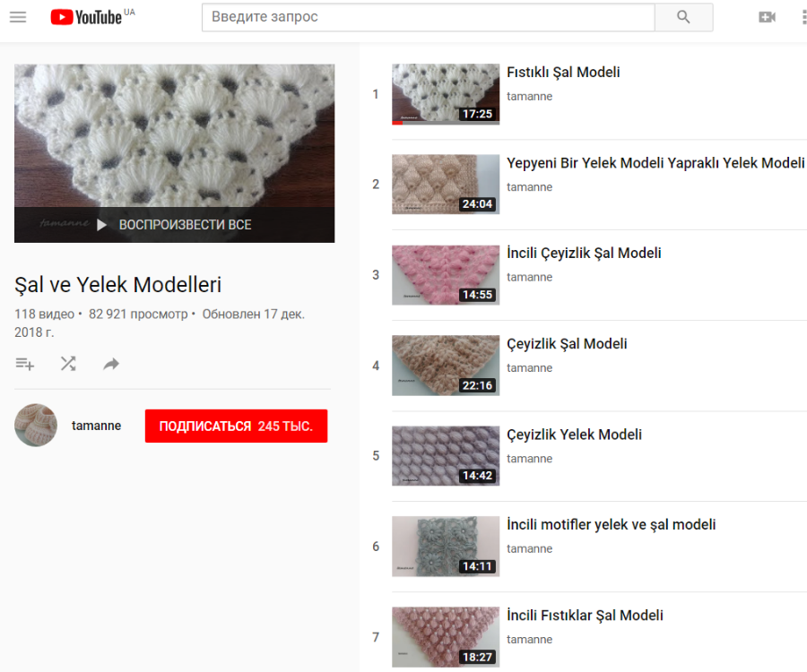The width and height of the screenshot is (807, 672).
Task: Click the create video camera icon
Action: pyautogui.click(x=767, y=17)
